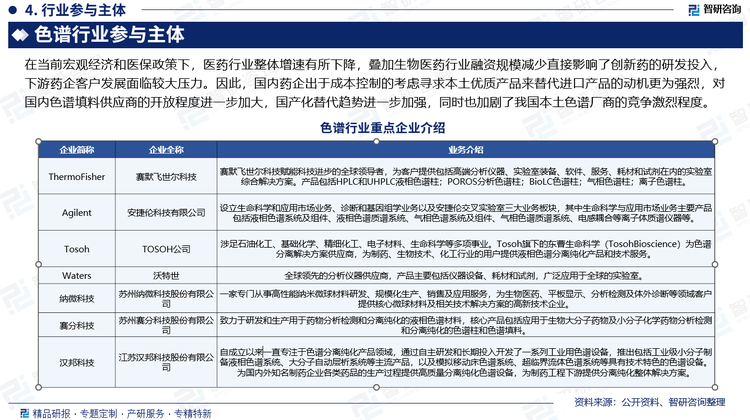Viewport: 750px width, 420px height.
Task: Select the '江苏汉邦科技股份有限公司' cell
Action: pyautogui.click(x=166, y=362)
